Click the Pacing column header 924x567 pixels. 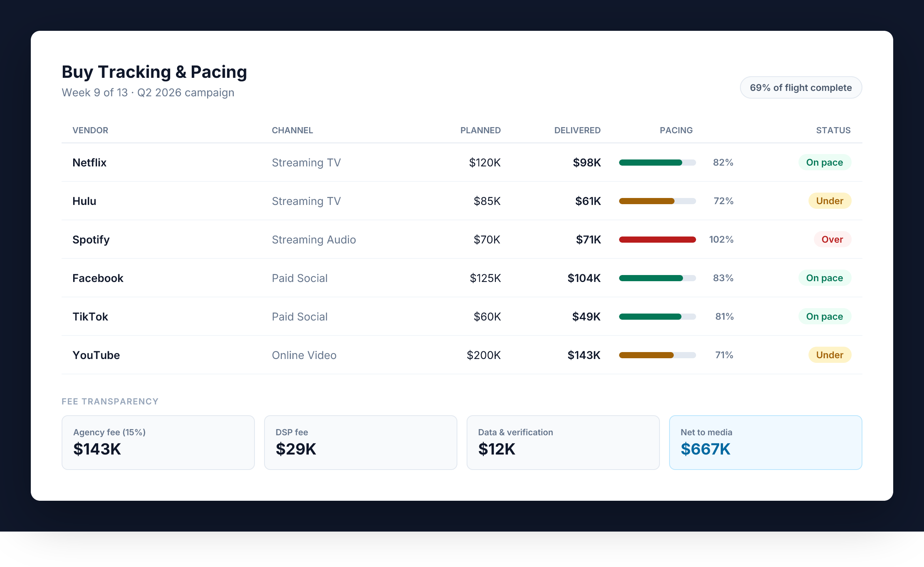(x=676, y=131)
